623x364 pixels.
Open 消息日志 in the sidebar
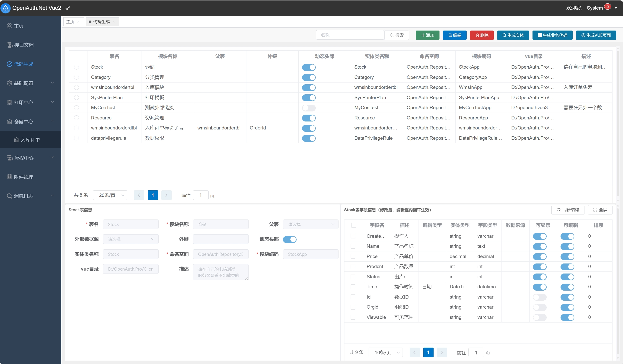(23, 196)
